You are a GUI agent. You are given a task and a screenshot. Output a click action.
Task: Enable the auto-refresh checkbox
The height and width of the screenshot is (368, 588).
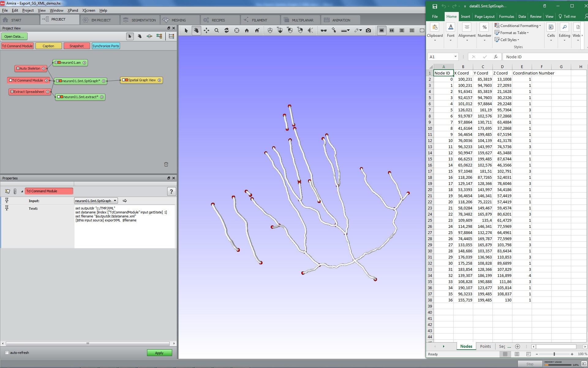[7, 353]
